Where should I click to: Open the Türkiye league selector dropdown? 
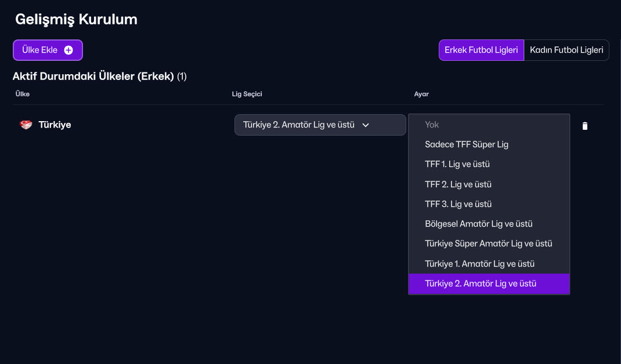click(319, 125)
